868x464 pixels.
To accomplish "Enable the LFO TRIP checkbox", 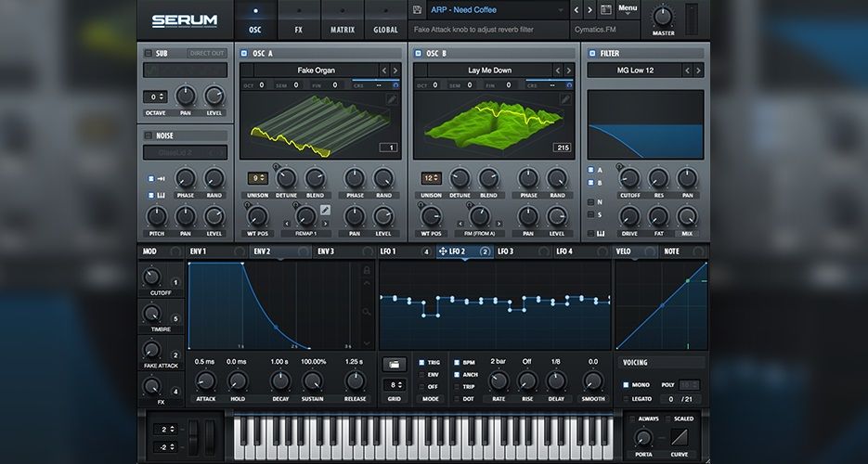I will point(457,386).
